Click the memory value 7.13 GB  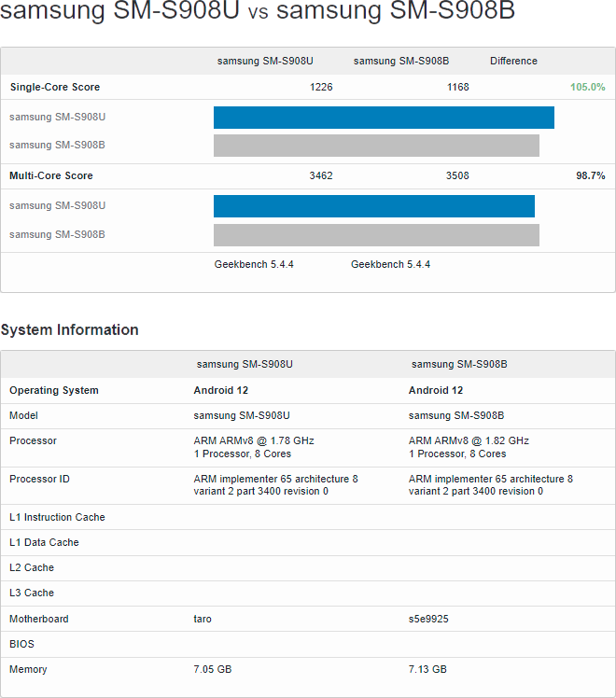(427, 669)
